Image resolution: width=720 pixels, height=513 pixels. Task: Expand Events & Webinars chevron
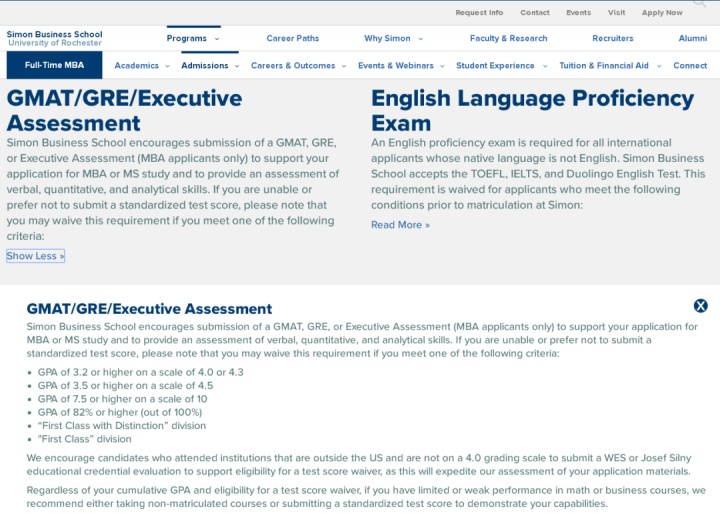click(442, 66)
